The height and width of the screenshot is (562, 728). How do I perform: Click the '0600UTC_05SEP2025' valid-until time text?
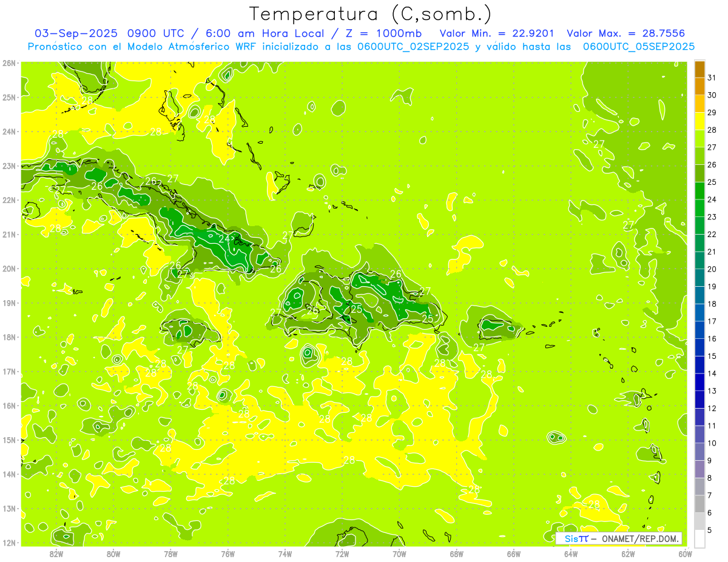tap(639, 46)
